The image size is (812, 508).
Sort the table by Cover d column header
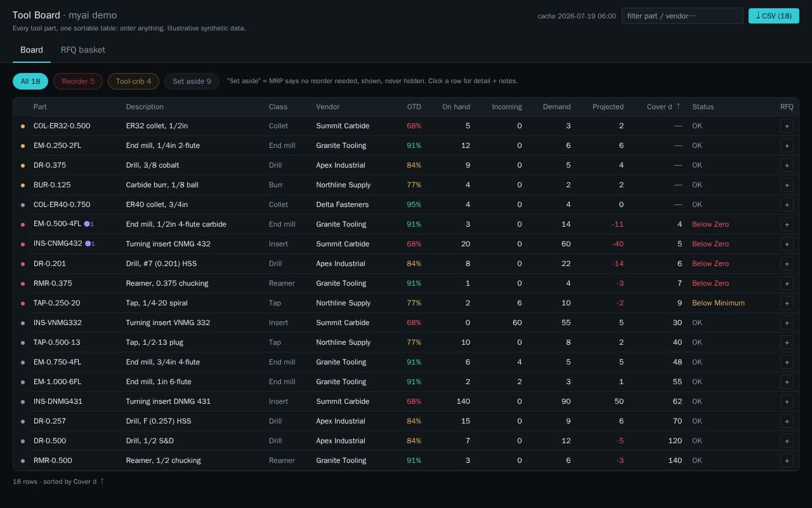[664, 107]
